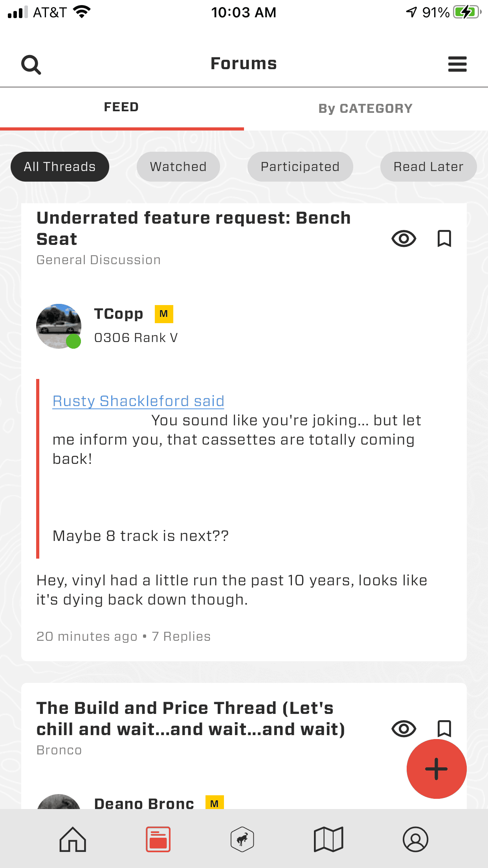488x868 pixels.
Task: Open the hamburger menu
Action: [457, 64]
